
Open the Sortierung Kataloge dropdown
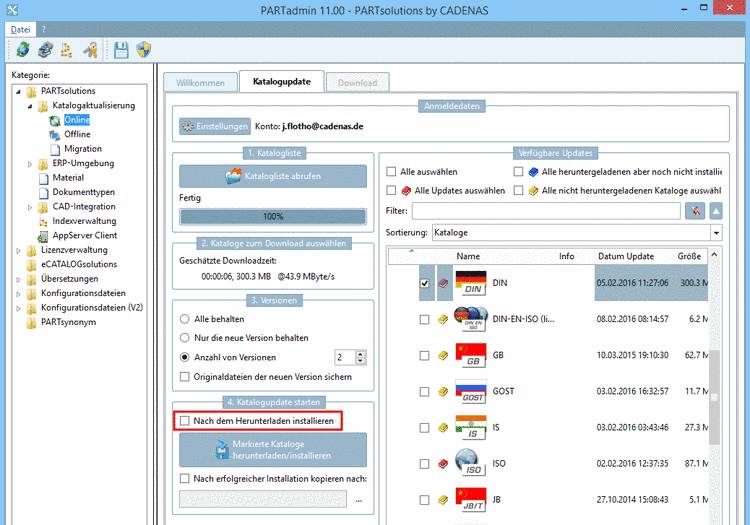716,233
